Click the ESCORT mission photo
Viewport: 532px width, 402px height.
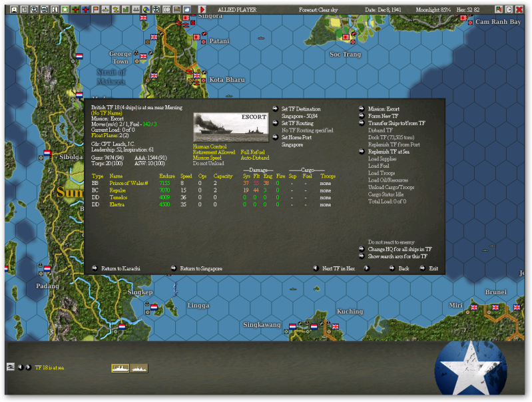231,127
